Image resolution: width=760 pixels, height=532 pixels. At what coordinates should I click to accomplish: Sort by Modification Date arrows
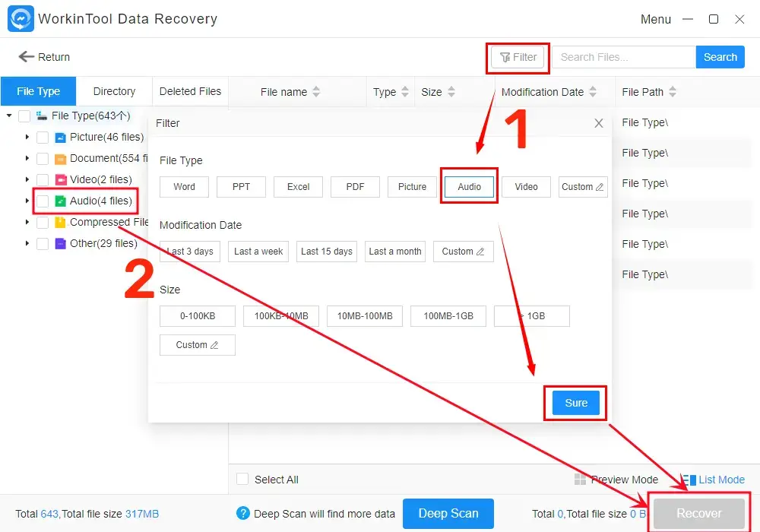[x=592, y=91]
